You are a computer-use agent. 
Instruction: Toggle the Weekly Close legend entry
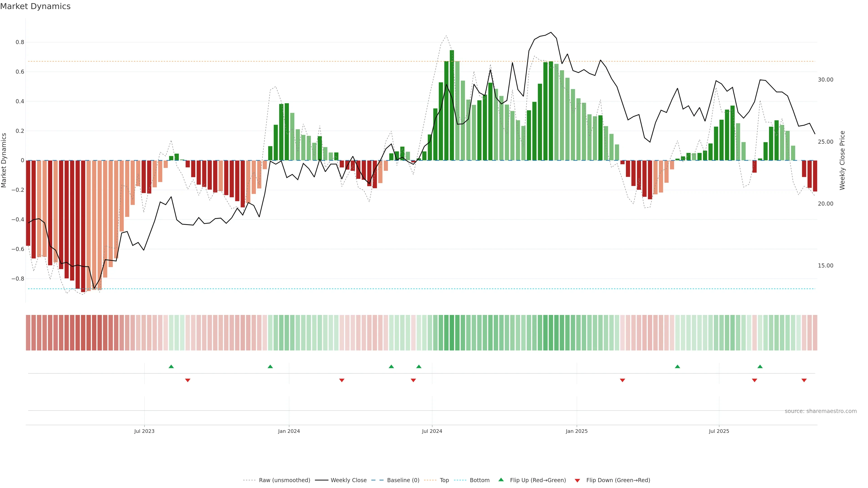(348, 480)
